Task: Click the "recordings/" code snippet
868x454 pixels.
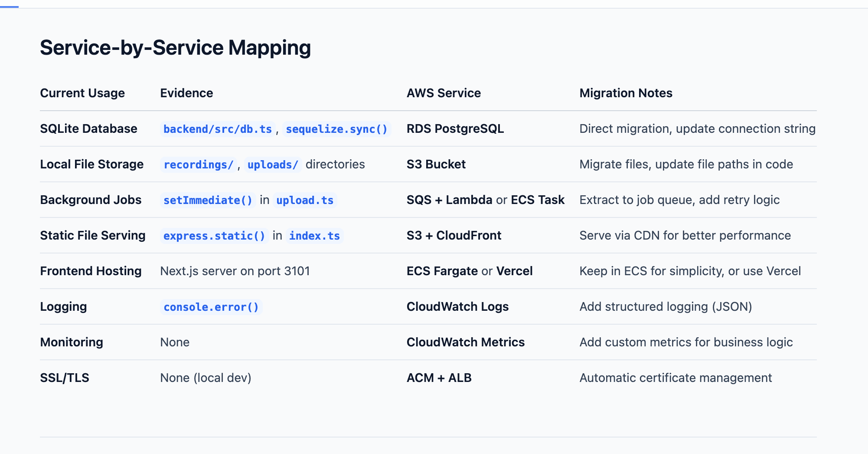Action: pos(199,164)
